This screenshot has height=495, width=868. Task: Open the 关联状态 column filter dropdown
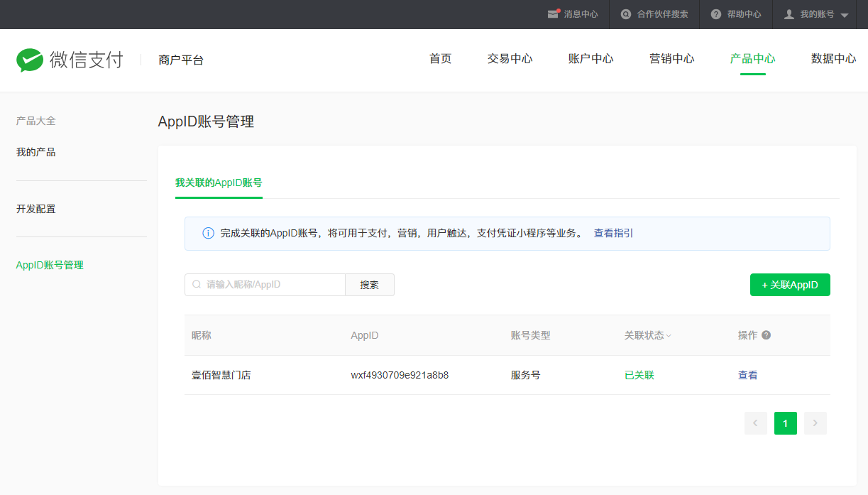[x=669, y=336]
